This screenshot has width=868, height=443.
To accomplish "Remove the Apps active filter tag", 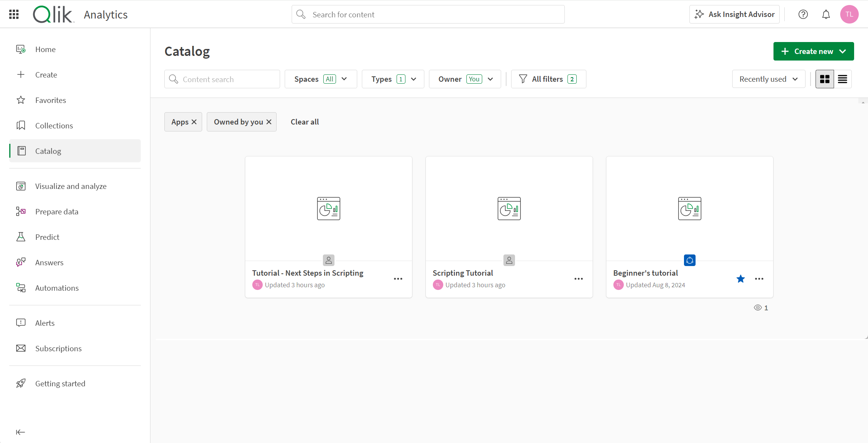I will 195,121.
